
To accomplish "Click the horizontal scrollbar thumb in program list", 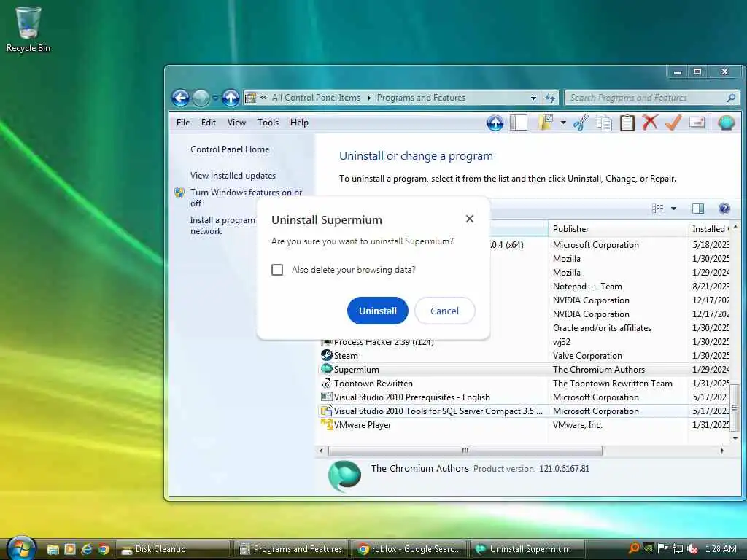I will [x=465, y=451].
